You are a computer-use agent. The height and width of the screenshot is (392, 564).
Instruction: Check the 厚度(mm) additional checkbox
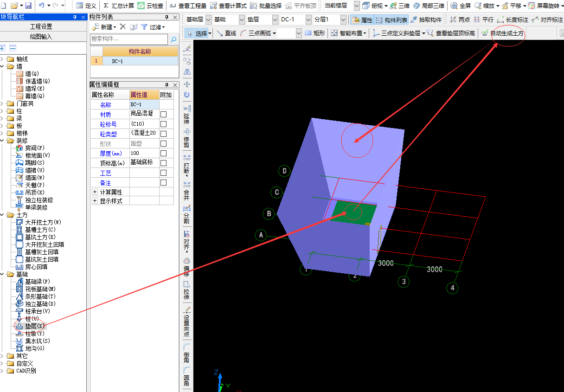(x=163, y=153)
